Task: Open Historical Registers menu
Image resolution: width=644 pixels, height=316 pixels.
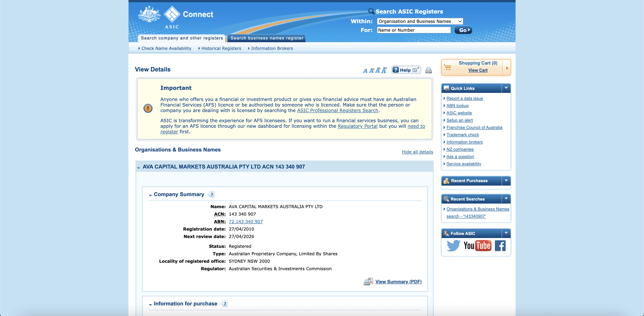Action: [221, 48]
